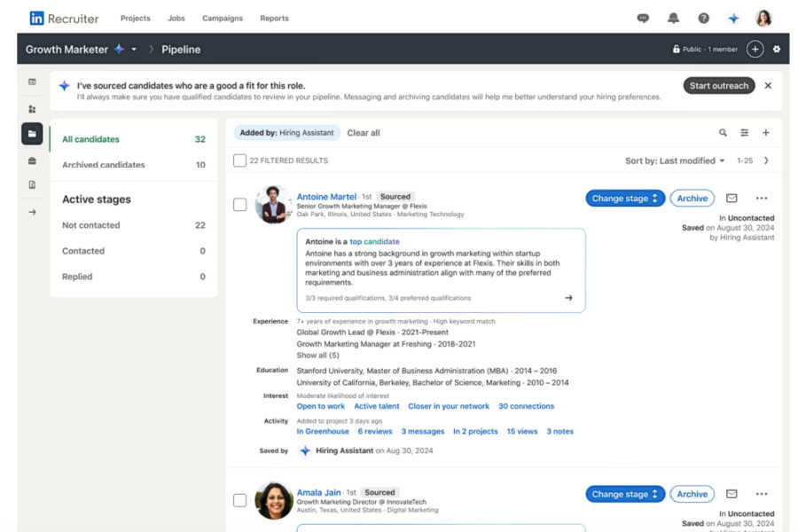The image size is (798, 532).
Task: Open the filter options list icon
Action: click(x=744, y=133)
